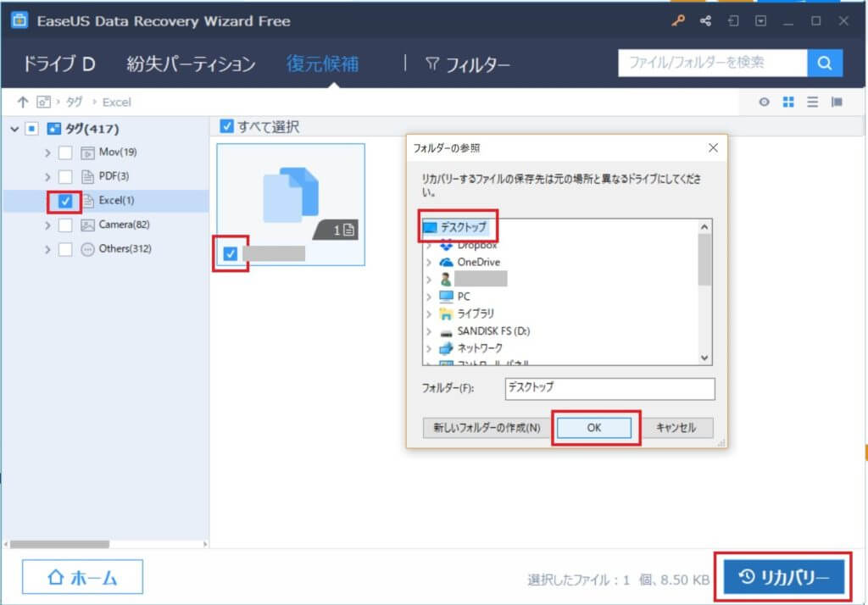
Task: Expand the SANDISK FS (D:) node
Action: (429, 331)
